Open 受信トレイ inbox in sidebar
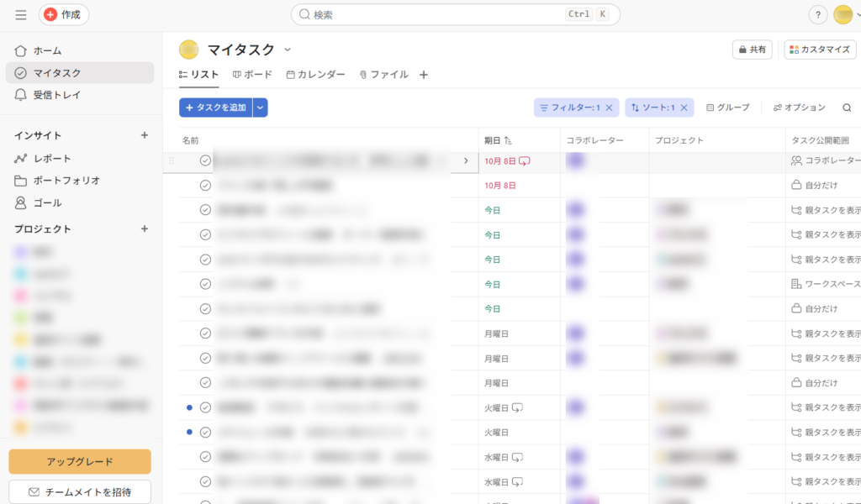The image size is (861, 504). click(x=57, y=95)
